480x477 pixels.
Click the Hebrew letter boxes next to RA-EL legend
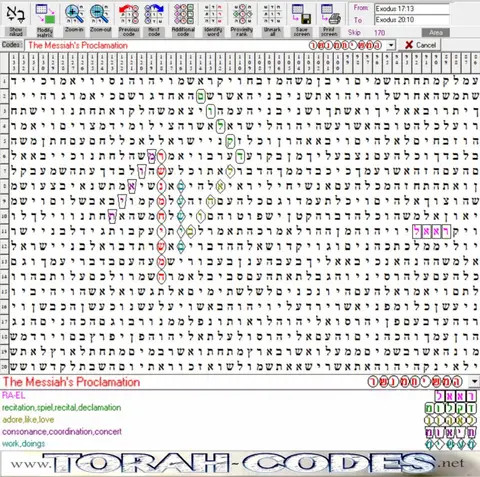455,396
